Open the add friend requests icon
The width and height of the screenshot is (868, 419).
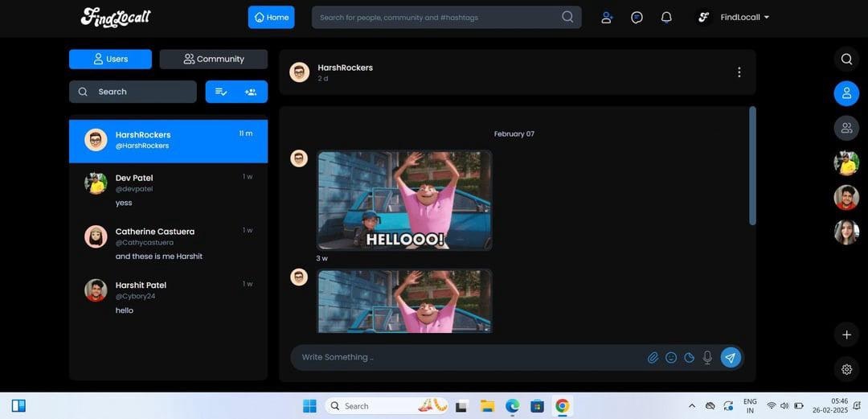coord(607,18)
